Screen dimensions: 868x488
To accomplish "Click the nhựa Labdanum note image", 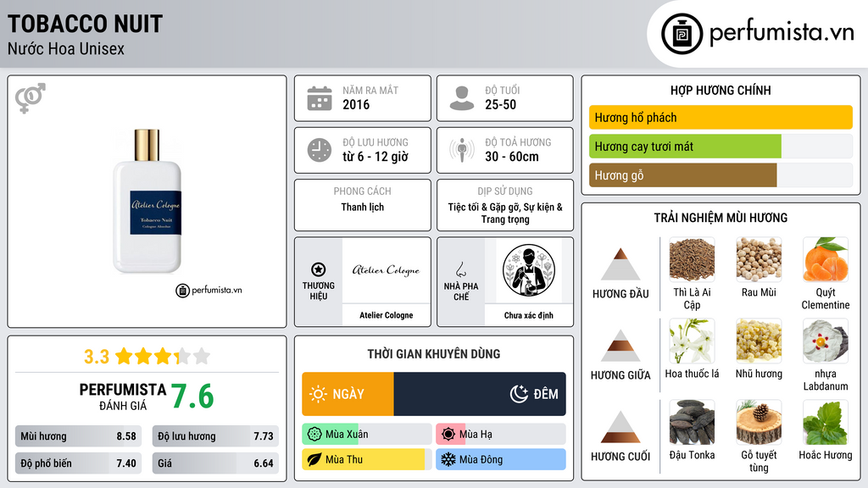I will (x=826, y=341).
